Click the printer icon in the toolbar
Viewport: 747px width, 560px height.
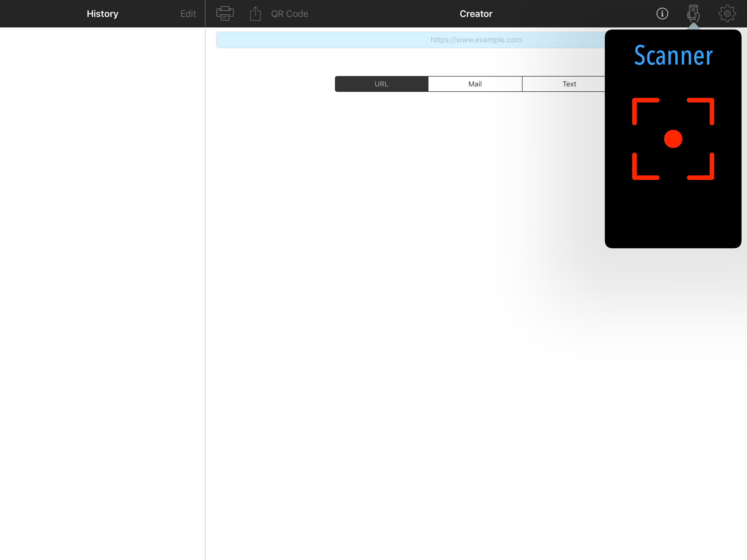pyautogui.click(x=224, y=13)
